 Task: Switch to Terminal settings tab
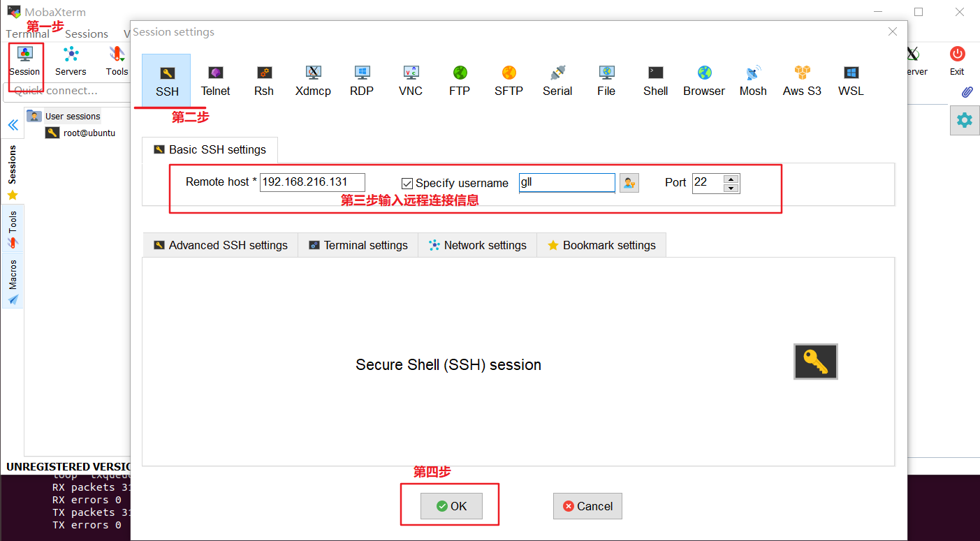point(358,245)
